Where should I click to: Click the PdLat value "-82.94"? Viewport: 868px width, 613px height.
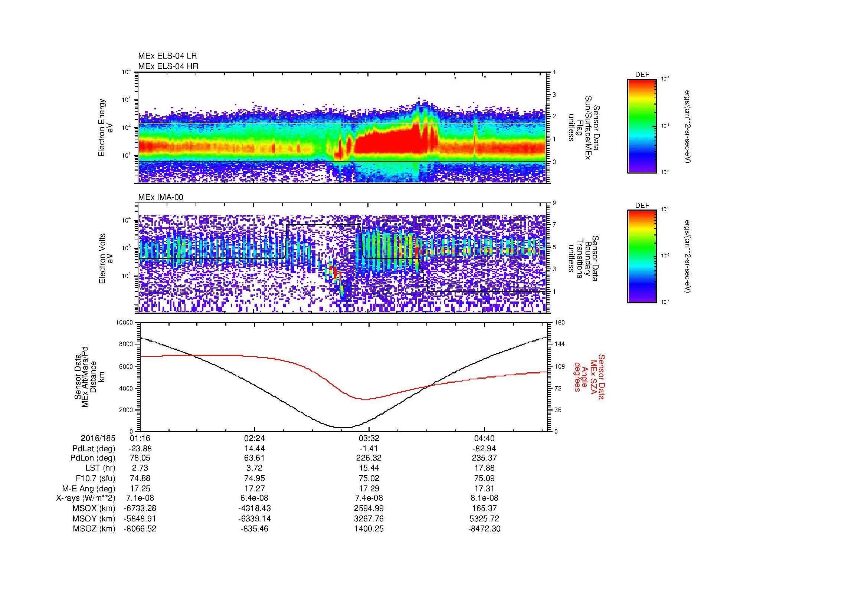[484, 448]
